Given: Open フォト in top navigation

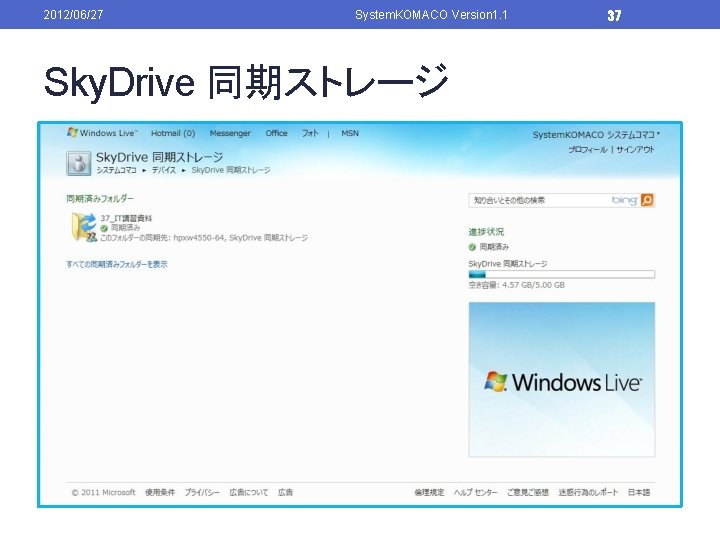Looking at the screenshot, I should 310,133.
